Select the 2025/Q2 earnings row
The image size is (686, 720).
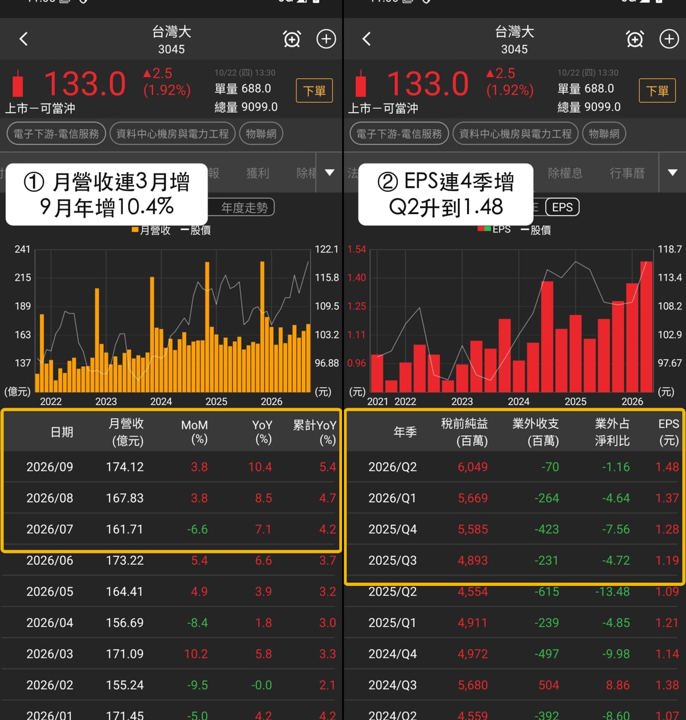(515, 591)
